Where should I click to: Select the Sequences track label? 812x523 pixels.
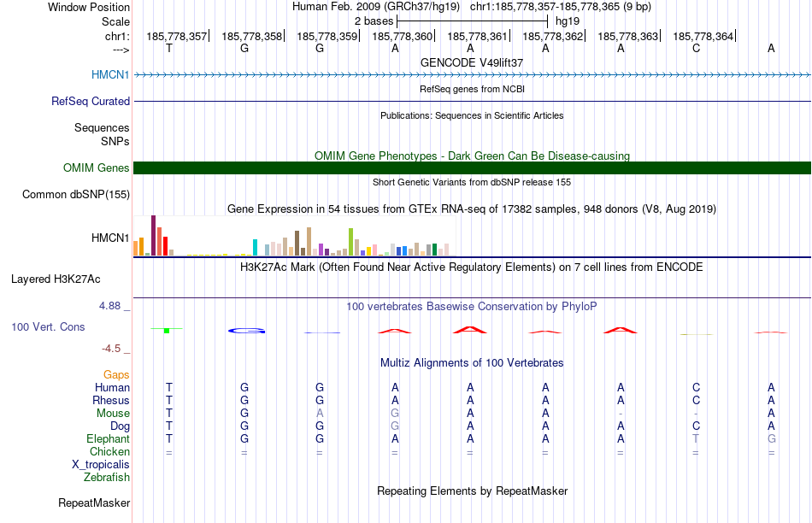pyautogui.click(x=102, y=127)
